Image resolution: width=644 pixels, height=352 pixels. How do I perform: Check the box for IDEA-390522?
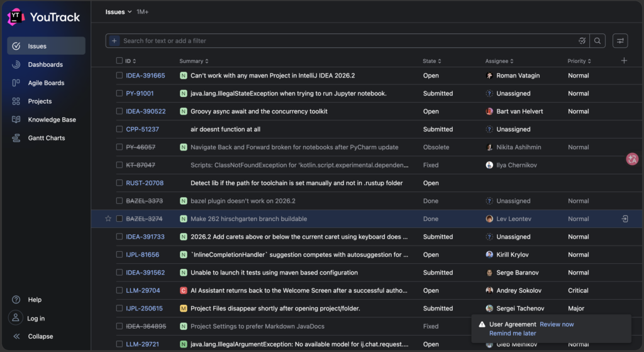[119, 111]
